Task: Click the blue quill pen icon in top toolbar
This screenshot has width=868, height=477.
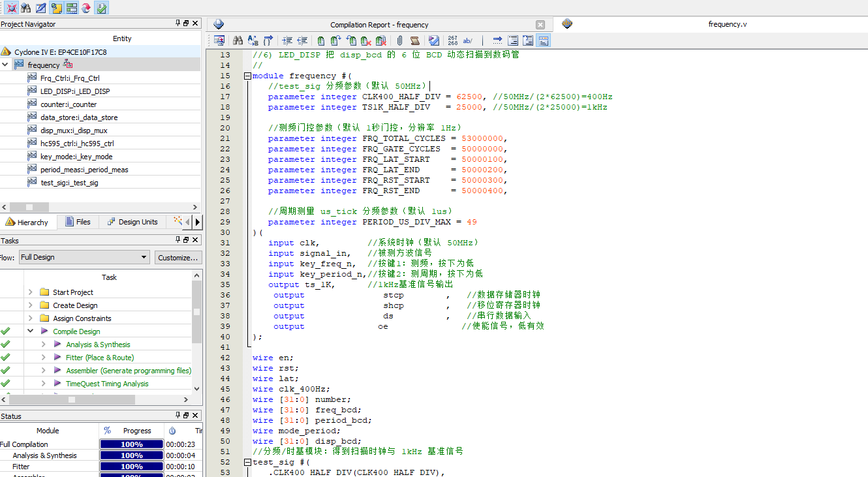Action: tap(41, 8)
